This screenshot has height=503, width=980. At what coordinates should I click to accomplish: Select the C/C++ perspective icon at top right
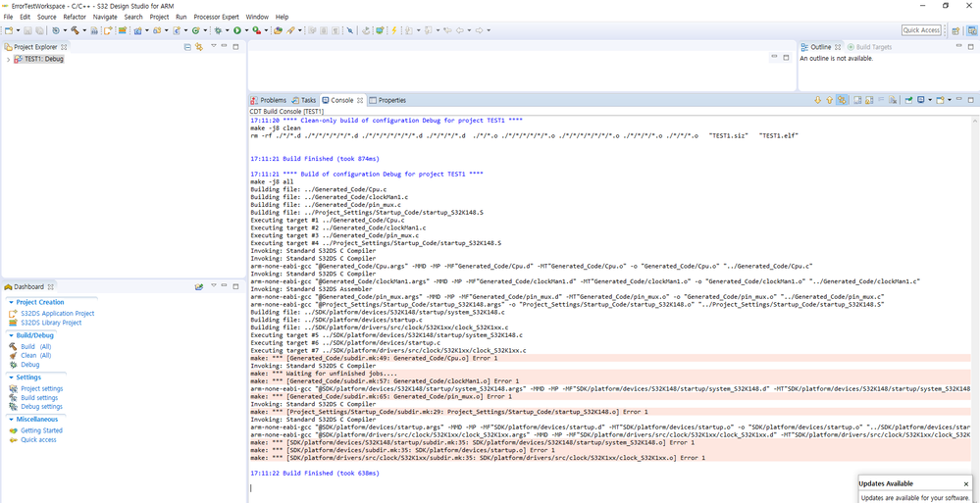point(972,30)
